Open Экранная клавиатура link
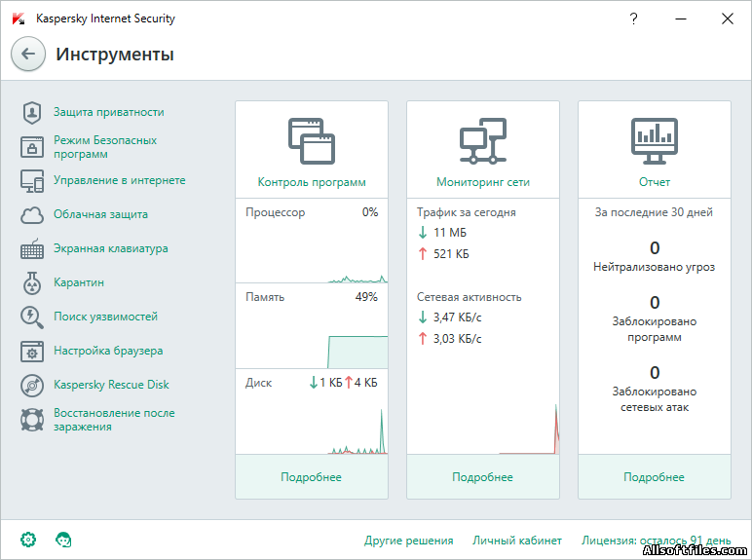This screenshot has width=752, height=560. point(111,248)
